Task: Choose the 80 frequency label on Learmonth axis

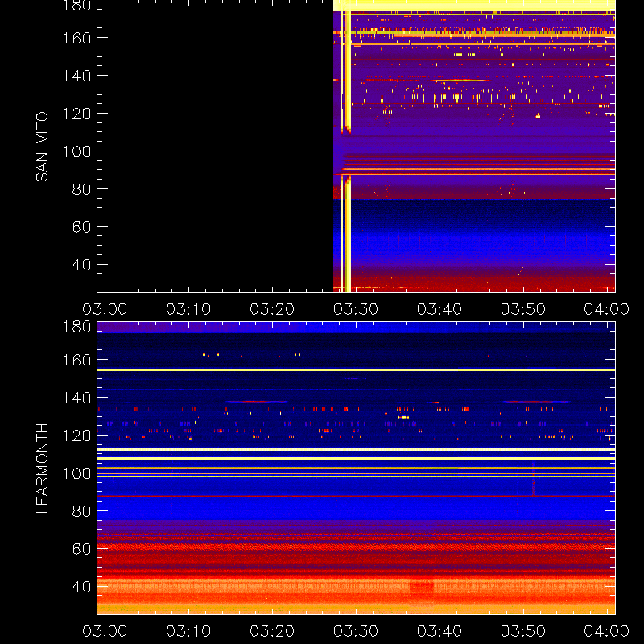Action: [x=81, y=511]
